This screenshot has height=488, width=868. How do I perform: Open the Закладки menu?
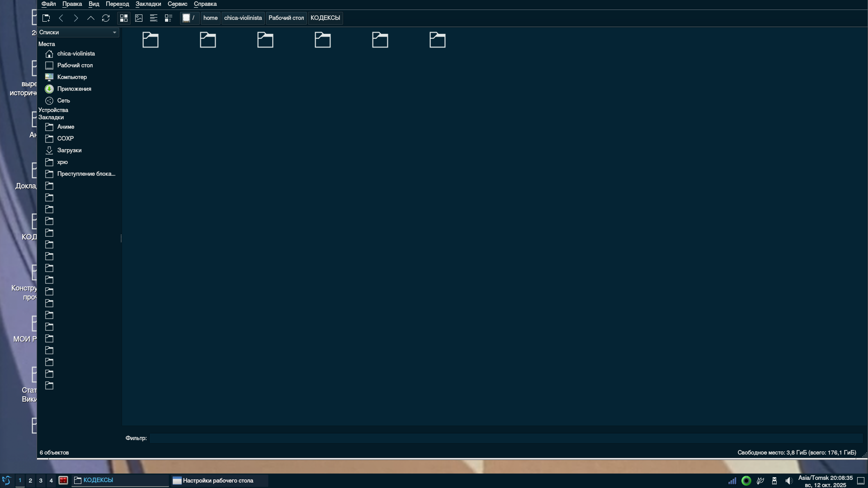(148, 4)
